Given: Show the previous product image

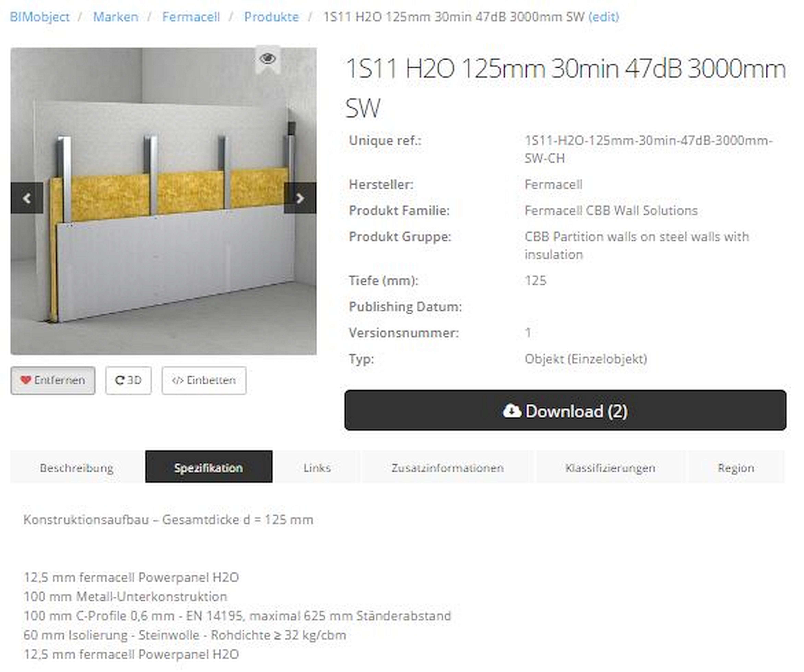Looking at the screenshot, I should coord(27,198).
